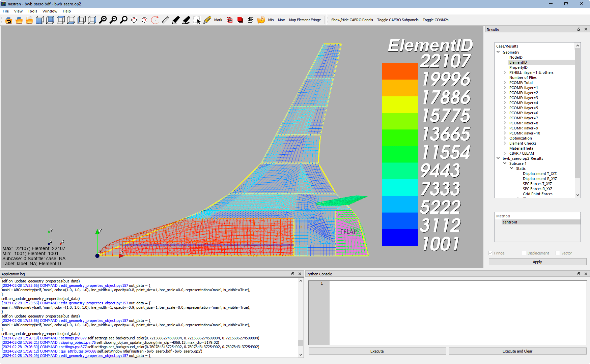This screenshot has width=590, height=364.
Task: Expand the CBAR / CBEAM node
Action: [x=505, y=153]
